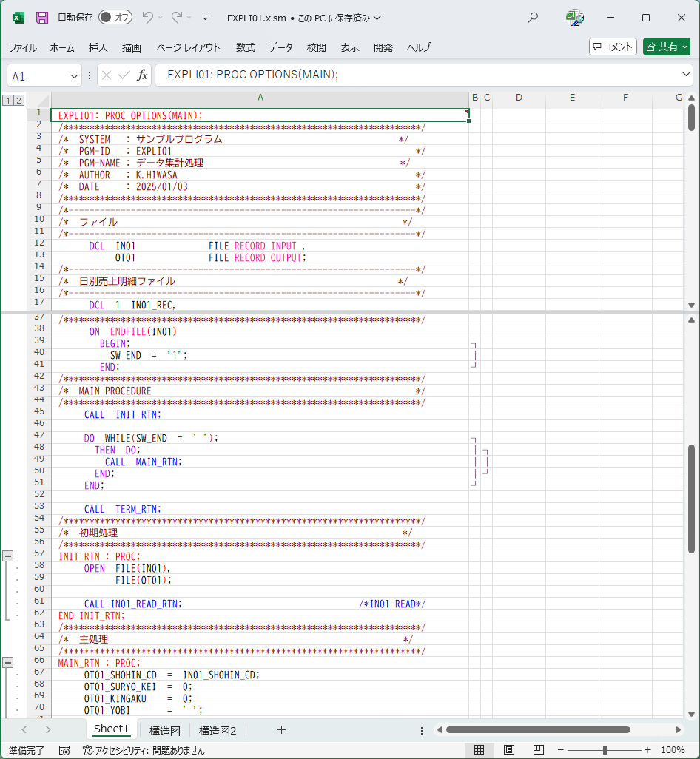Switch to Page Break Preview icon
700x759 pixels.
click(539, 749)
